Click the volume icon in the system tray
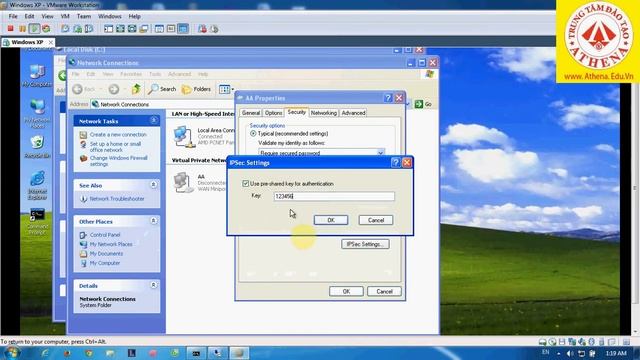Image resolution: width=640 pixels, height=360 pixels. point(570,353)
